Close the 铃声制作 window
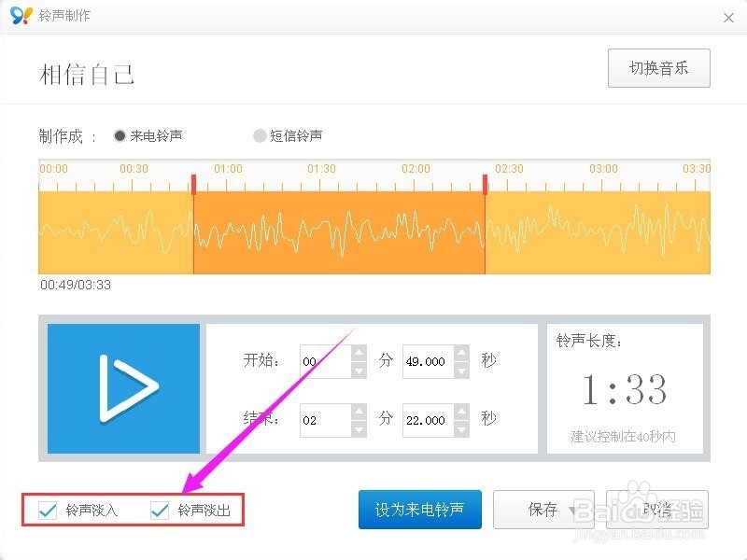 pyautogui.click(x=729, y=17)
